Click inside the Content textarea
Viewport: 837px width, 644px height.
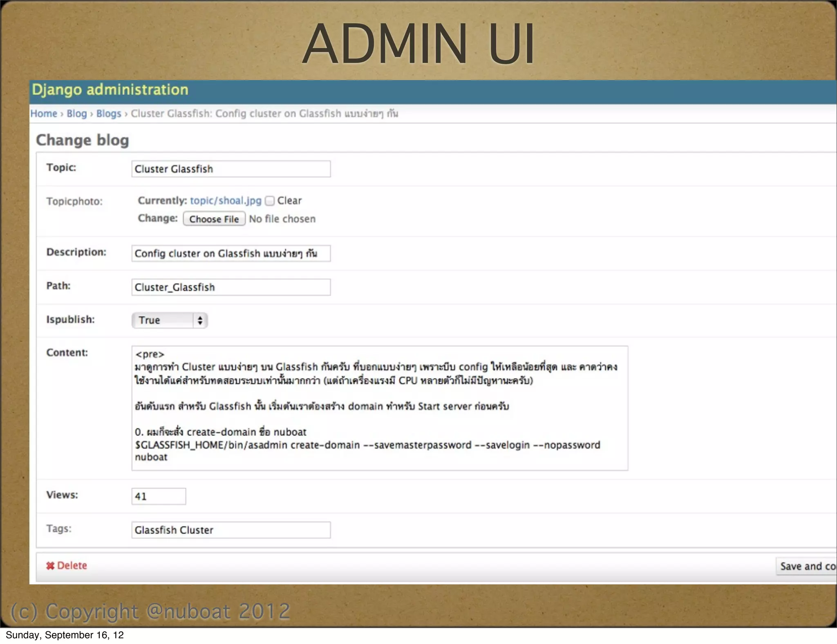380,408
